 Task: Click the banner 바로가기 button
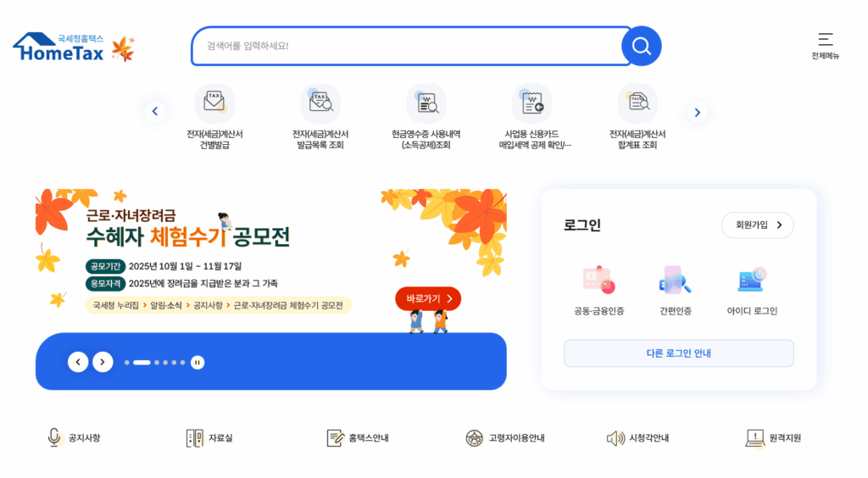coord(428,298)
